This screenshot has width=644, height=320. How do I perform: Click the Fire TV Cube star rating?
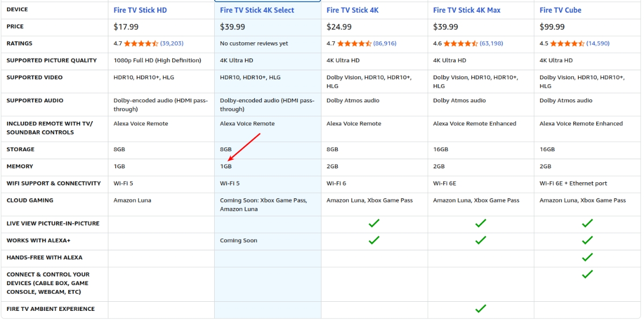coord(567,43)
